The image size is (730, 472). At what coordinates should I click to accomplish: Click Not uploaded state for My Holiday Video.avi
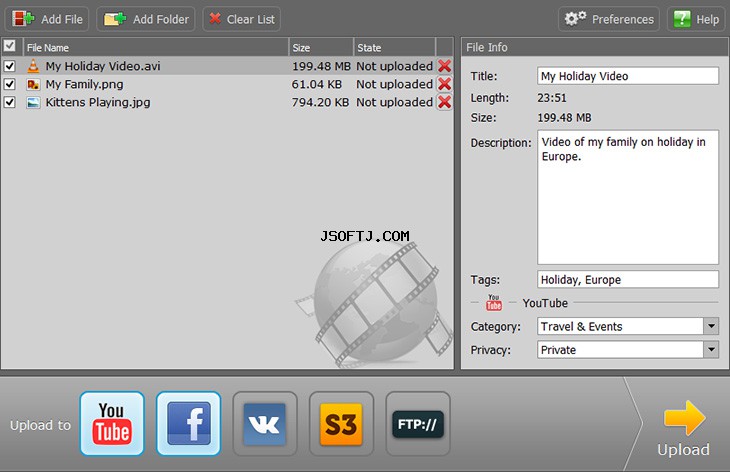pyautogui.click(x=394, y=66)
